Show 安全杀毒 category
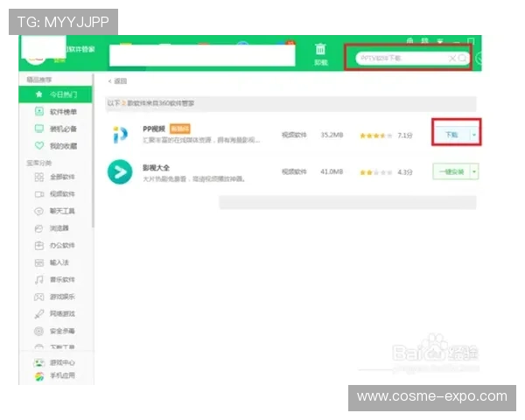Image resolution: width=525 pixels, height=420 pixels. 55,331
